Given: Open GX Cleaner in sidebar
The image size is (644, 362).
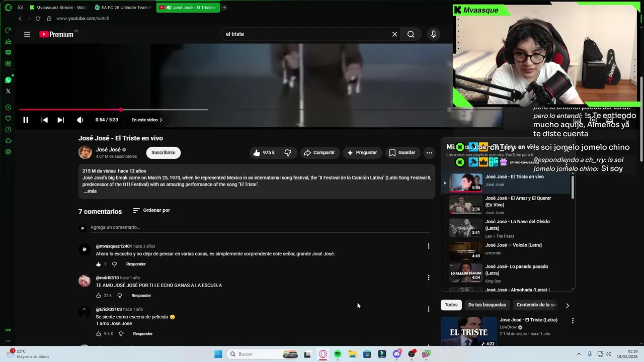Looking at the screenshot, I should (x=8, y=41).
